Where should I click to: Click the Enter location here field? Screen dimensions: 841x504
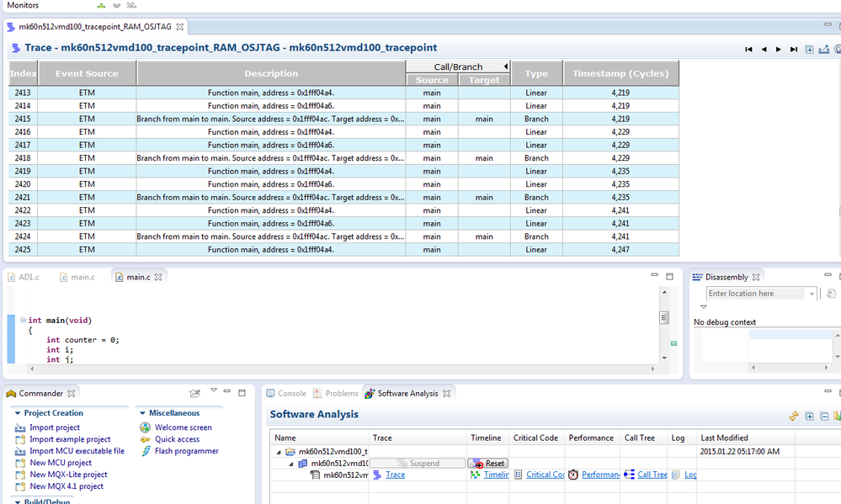755,294
